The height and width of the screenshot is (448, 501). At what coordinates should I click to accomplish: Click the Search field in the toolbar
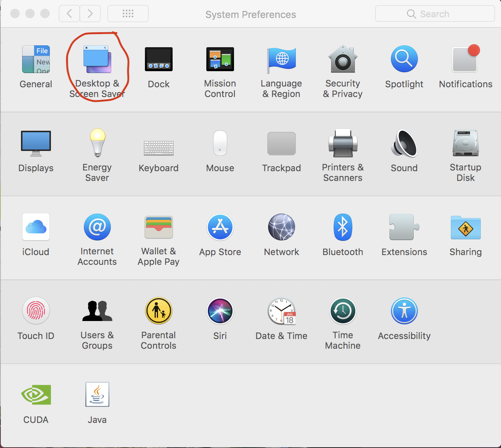[x=435, y=14]
